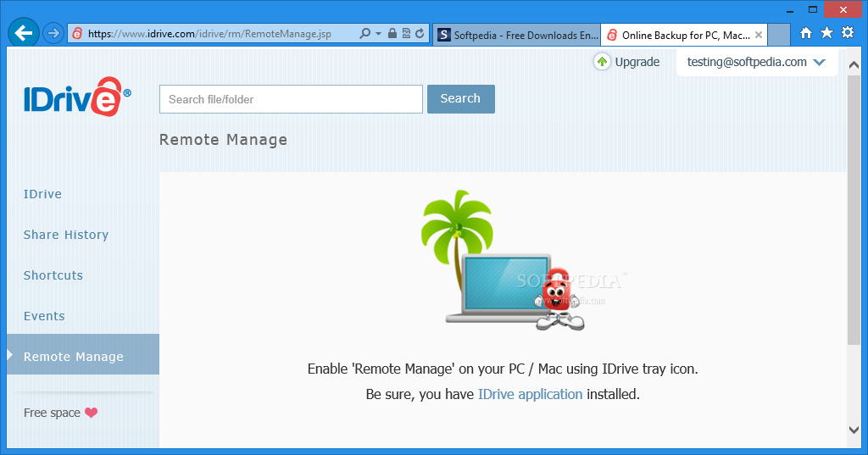The width and height of the screenshot is (868, 455).
Task: Open Events in the sidebar
Action: click(44, 316)
